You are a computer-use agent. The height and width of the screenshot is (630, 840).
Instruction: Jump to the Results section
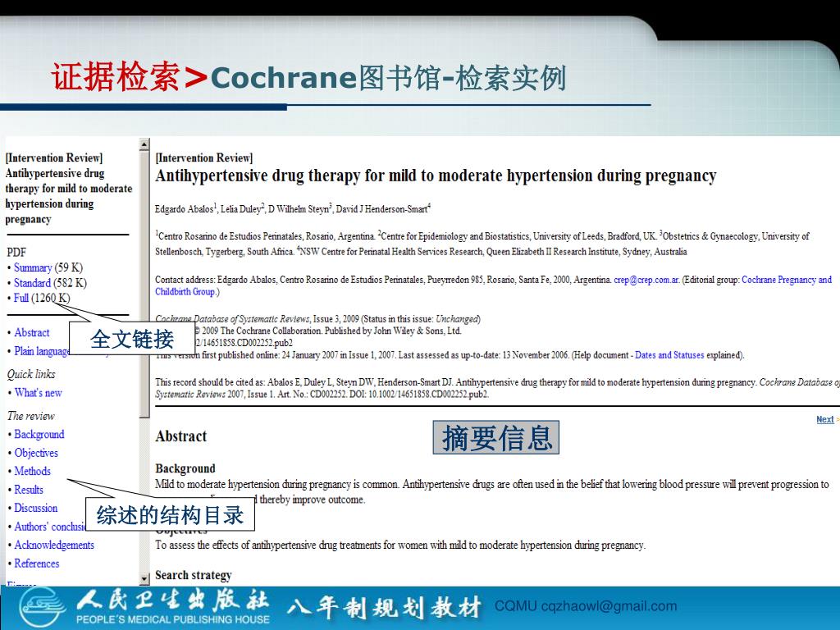click(29, 490)
